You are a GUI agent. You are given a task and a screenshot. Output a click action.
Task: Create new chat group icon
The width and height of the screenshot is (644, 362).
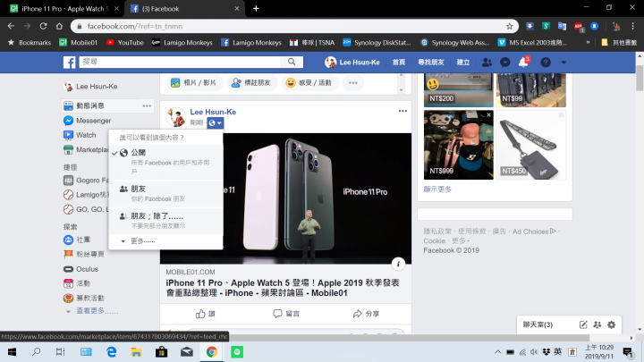click(597, 324)
